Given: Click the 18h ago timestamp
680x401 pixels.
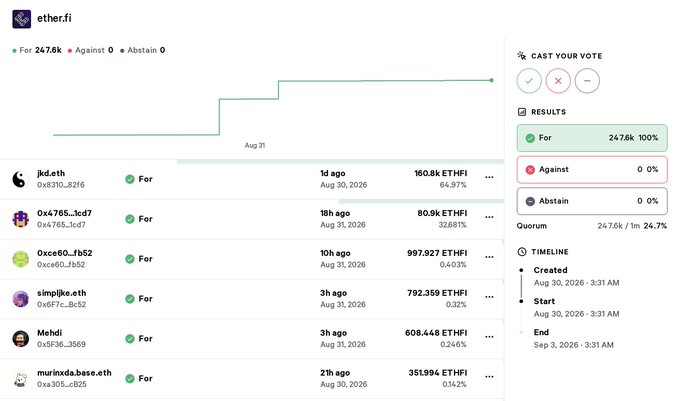Looking at the screenshot, I should (x=335, y=213).
